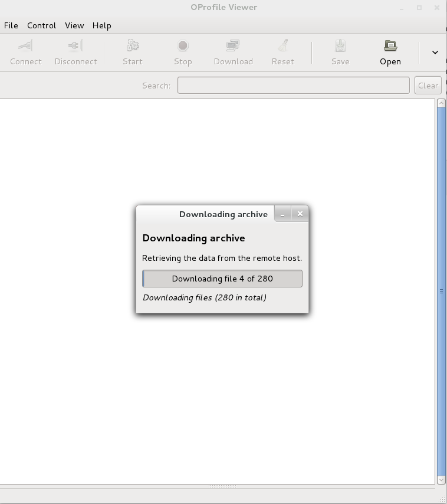Click the Downloading file progress bar

pyautogui.click(x=222, y=279)
